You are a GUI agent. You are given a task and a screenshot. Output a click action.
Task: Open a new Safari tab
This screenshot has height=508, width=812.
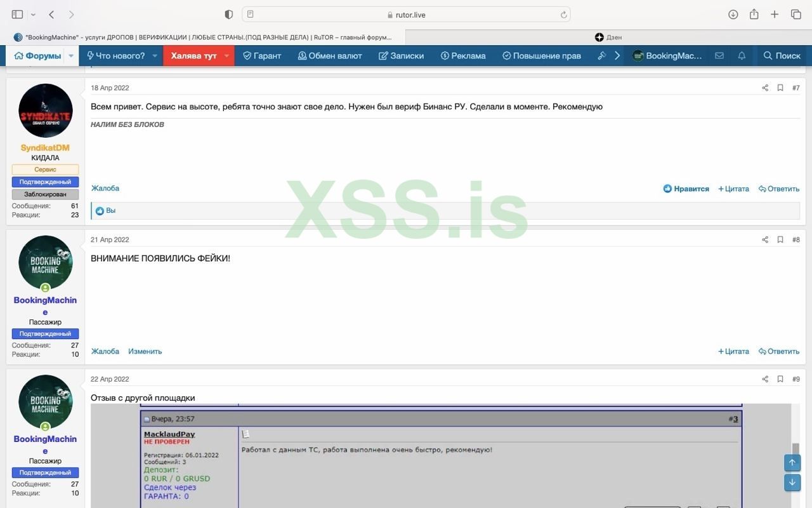tap(775, 14)
